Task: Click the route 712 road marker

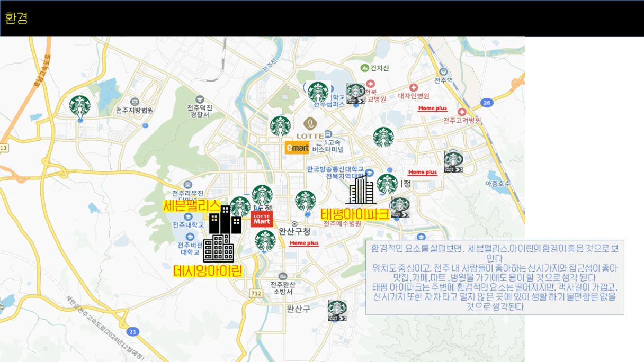Action: click(x=256, y=293)
